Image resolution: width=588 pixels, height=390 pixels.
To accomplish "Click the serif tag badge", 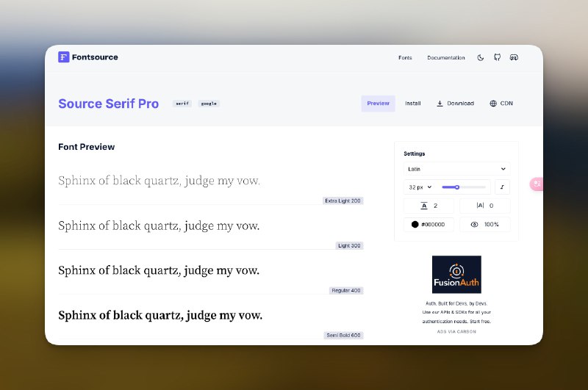I will click(182, 104).
